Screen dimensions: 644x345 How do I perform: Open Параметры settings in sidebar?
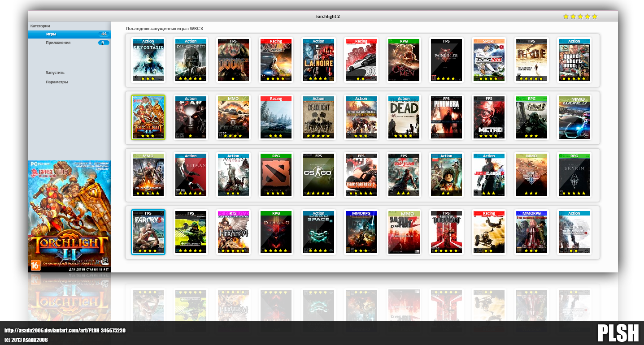coord(57,82)
